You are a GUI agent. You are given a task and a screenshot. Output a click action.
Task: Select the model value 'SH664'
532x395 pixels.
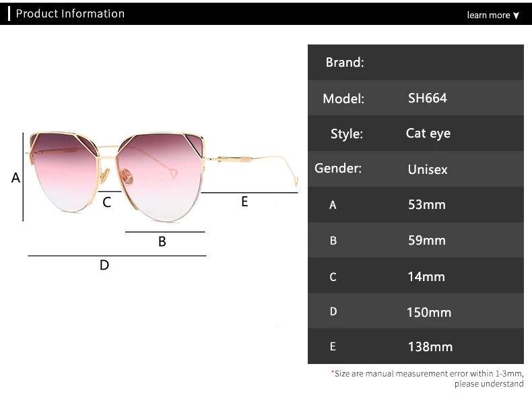pos(428,98)
